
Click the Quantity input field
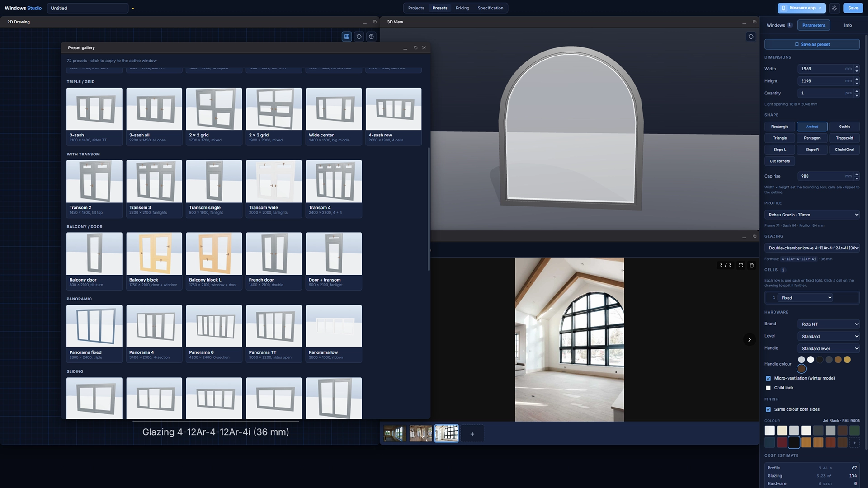pos(826,93)
